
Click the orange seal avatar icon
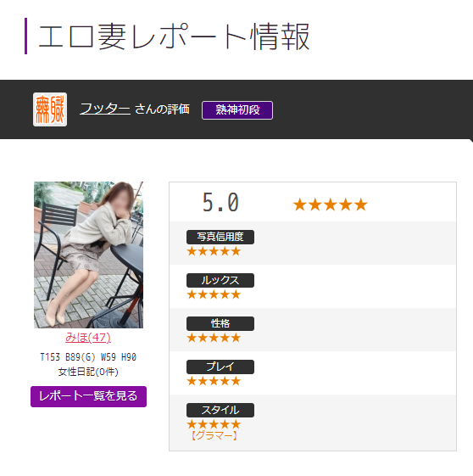[50, 109]
